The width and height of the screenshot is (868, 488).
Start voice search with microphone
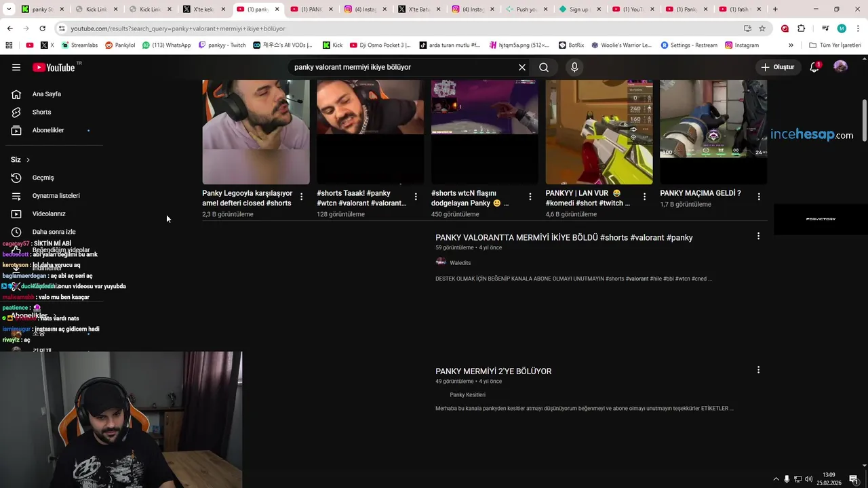tap(574, 67)
